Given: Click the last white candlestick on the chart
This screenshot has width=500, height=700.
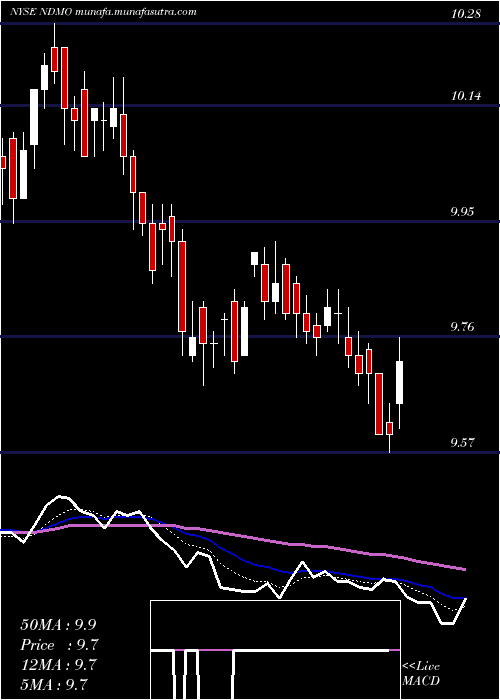Looking at the screenshot, I should (400, 383).
